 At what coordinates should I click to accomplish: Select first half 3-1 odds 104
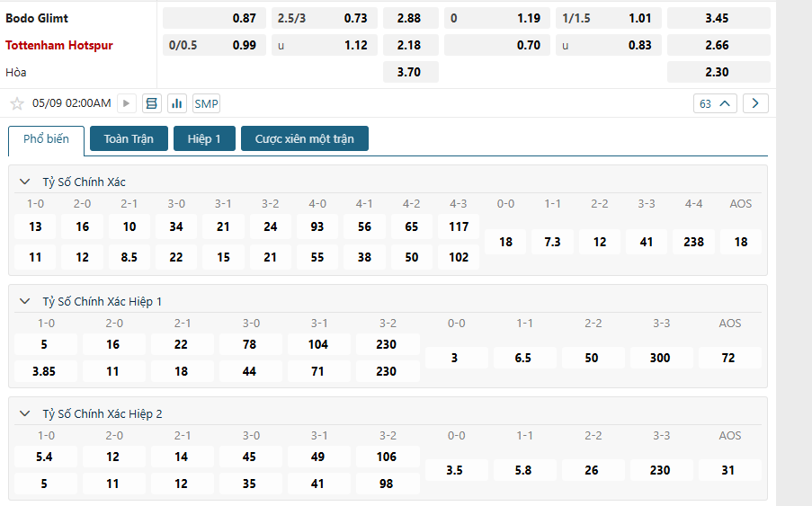coord(318,344)
